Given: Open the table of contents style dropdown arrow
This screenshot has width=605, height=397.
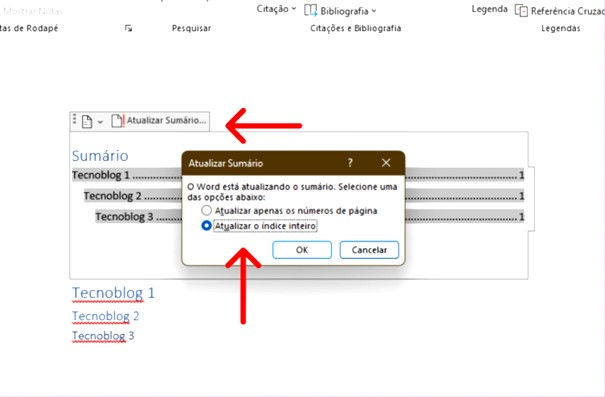Looking at the screenshot, I should tap(100, 122).
